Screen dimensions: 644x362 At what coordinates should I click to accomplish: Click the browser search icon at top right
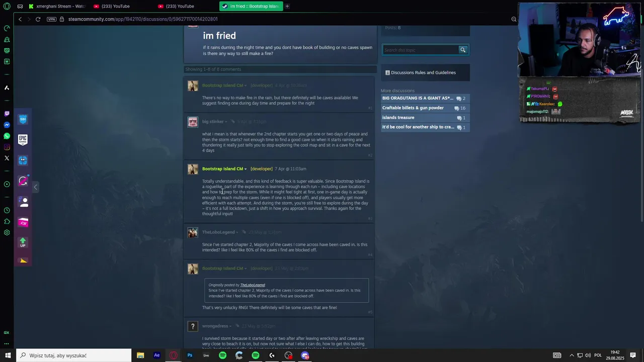pos(514,19)
